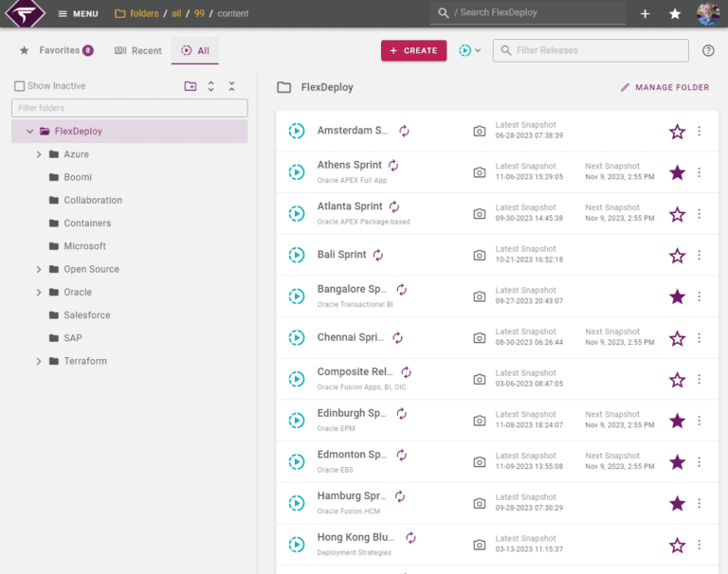
Task: Favorite the Amsterdam release with its star
Action: coord(678,132)
